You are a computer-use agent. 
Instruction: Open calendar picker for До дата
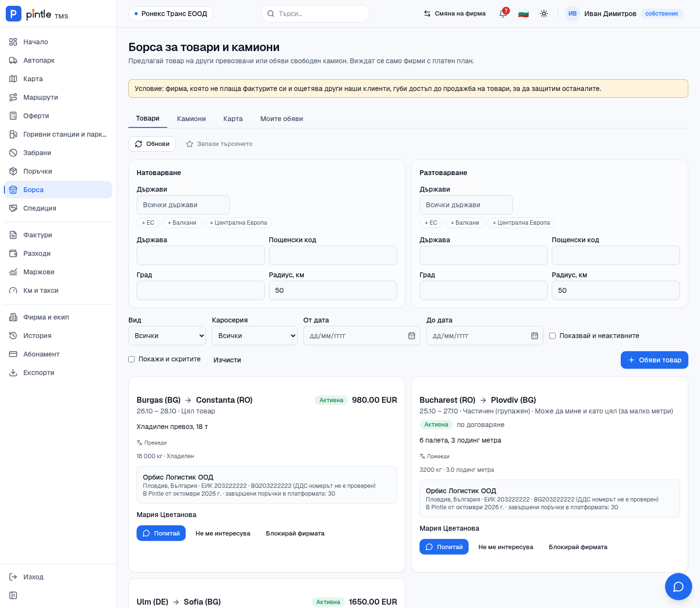[x=535, y=336]
